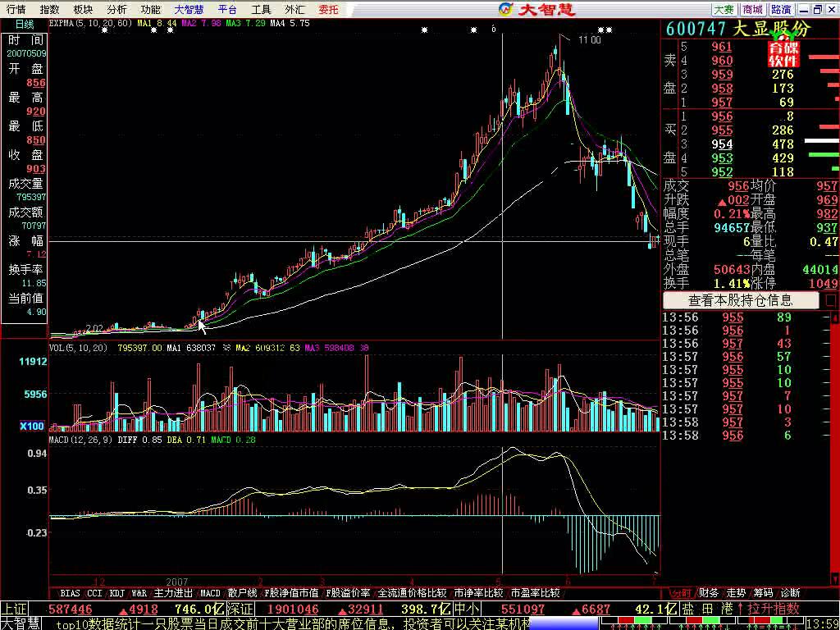Select the MACD tab in the bottom indicator bar
Image resolution: width=840 pixels, height=630 pixels.
coord(210,593)
